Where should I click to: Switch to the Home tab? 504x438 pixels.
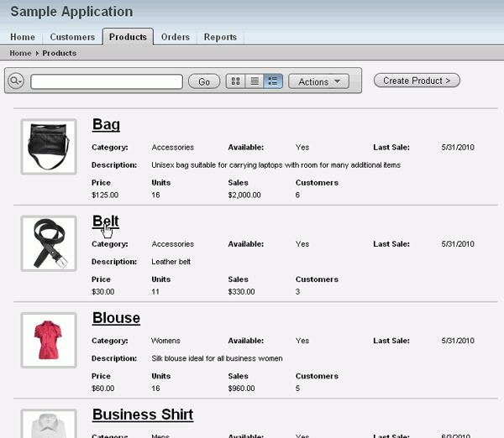coord(23,37)
